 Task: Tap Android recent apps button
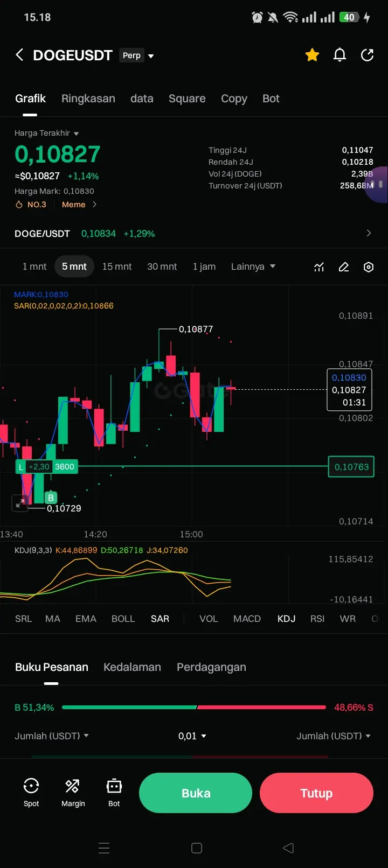click(x=104, y=848)
